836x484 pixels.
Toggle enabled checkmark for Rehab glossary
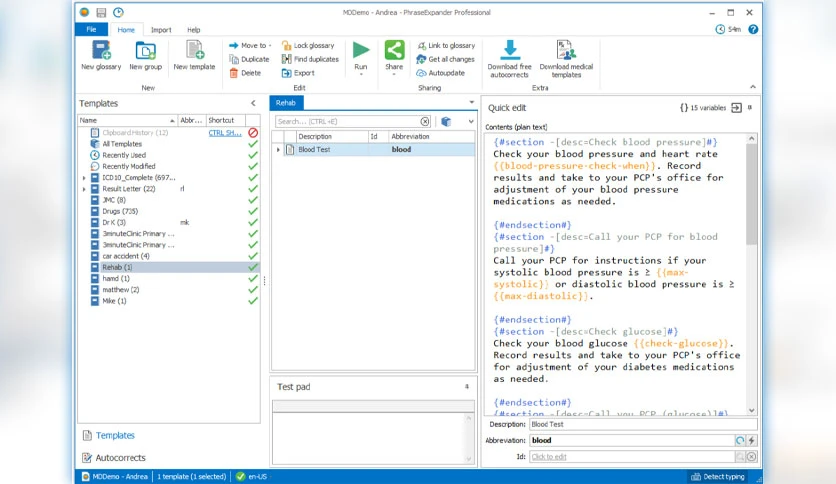click(x=253, y=267)
